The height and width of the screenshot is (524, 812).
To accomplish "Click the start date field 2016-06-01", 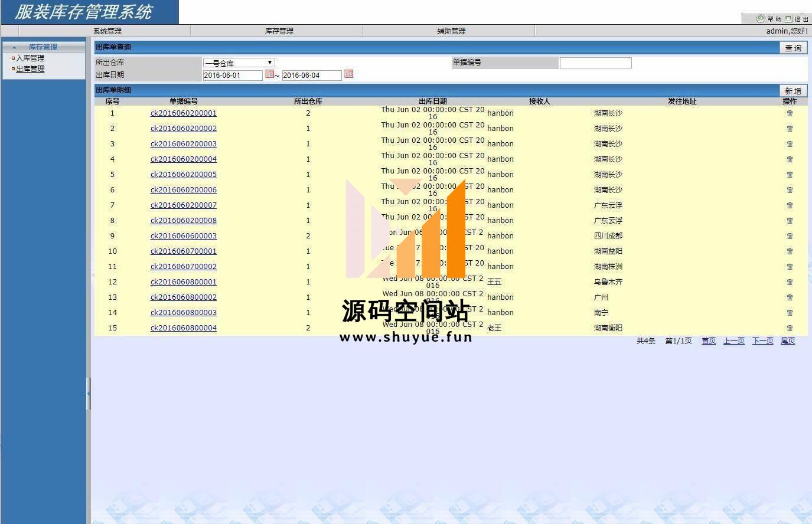I will click(232, 76).
